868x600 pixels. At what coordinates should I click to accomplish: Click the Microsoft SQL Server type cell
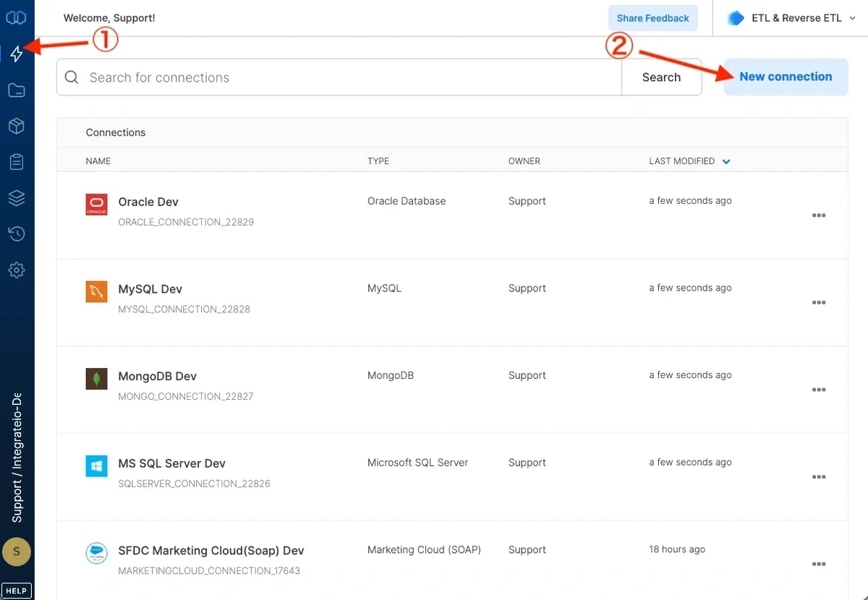[418, 463]
